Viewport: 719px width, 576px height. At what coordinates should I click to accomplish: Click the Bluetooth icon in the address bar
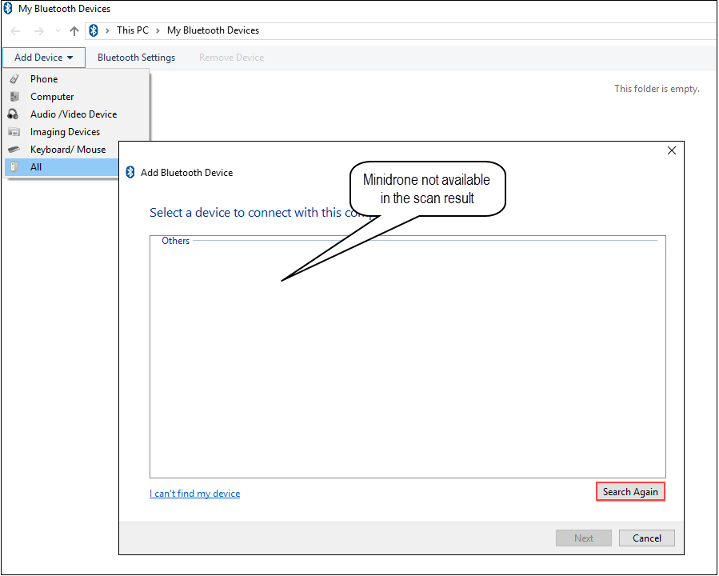pyautogui.click(x=94, y=31)
